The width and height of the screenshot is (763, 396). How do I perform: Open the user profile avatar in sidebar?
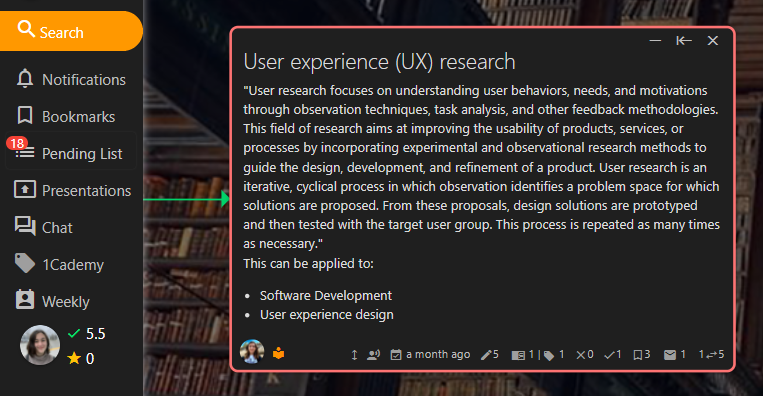coord(40,345)
